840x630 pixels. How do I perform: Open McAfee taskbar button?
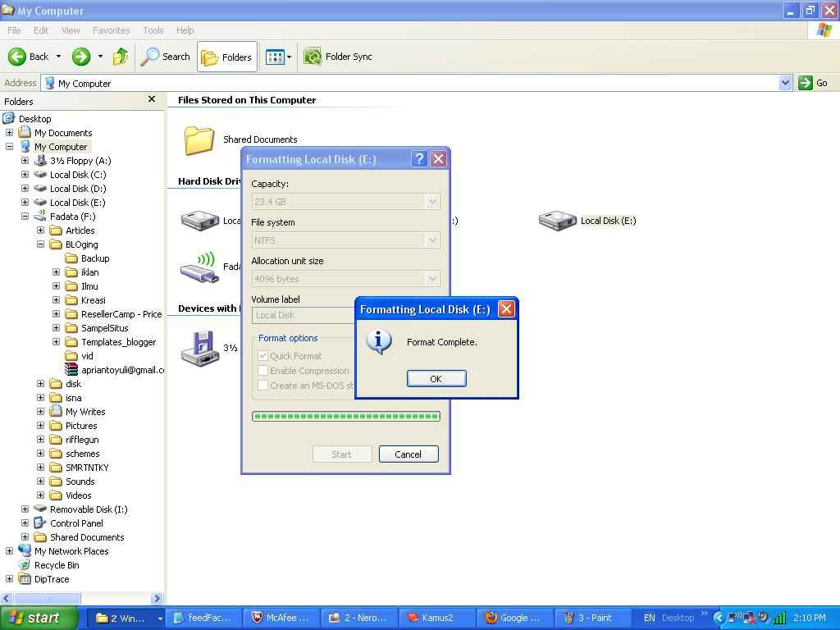point(282,618)
